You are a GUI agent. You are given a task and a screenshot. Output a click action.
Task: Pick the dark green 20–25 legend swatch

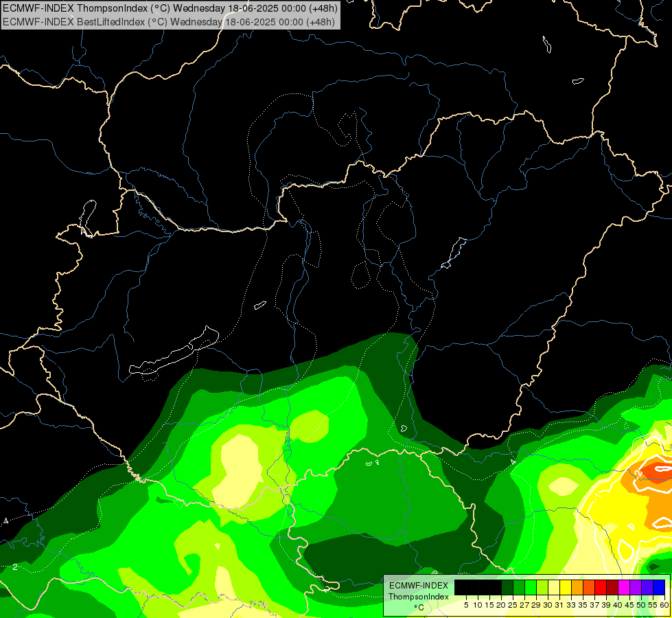point(507,587)
